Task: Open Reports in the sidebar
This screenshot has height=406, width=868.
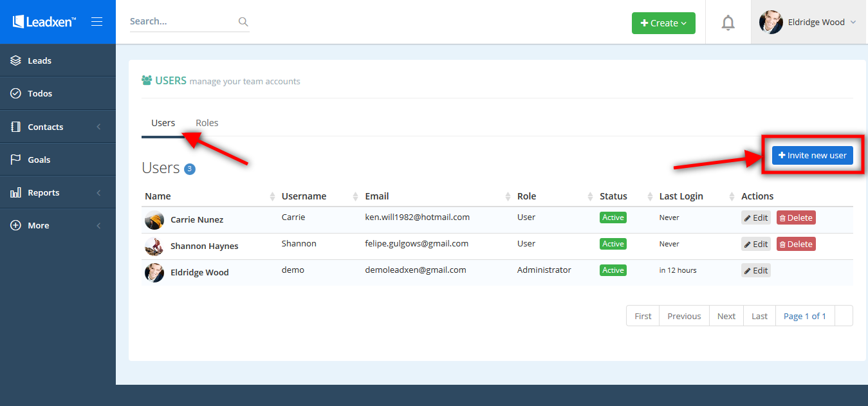Action: tap(58, 192)
